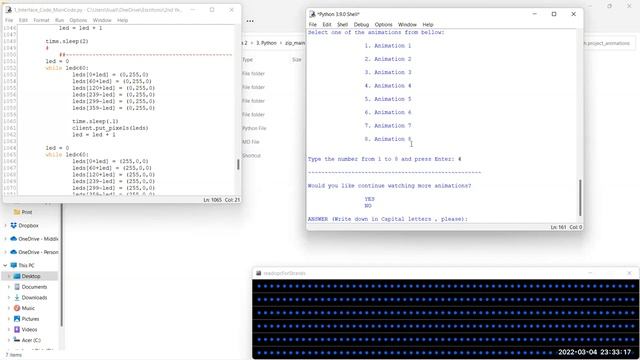The height and width of the screenshot is (360, 640).
Task: Select Downloads in Explorer navigation pane
Action: pos(34,298)
